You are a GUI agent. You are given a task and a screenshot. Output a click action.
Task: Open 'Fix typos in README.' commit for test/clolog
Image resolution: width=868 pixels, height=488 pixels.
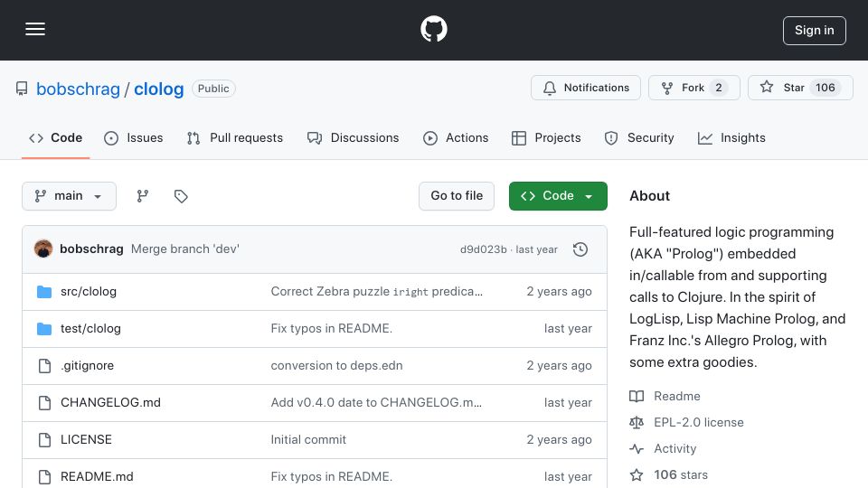pos(331,329)
